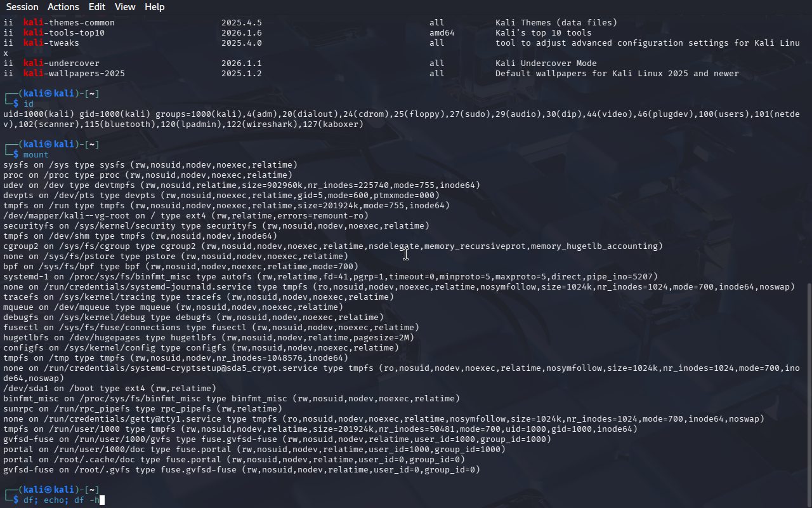Open the Help menu
Viewport: 812px width, 508px height.
coord(154,7)
